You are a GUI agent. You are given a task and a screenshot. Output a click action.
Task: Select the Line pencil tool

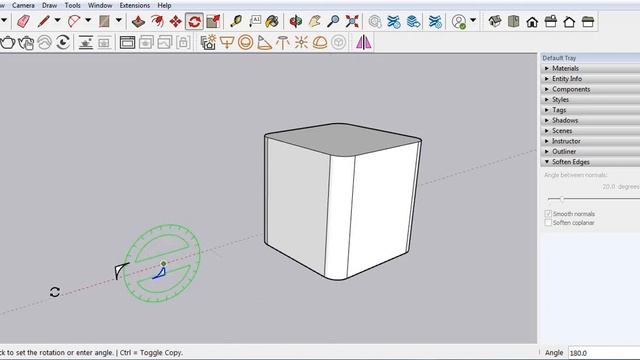(43, 21)
